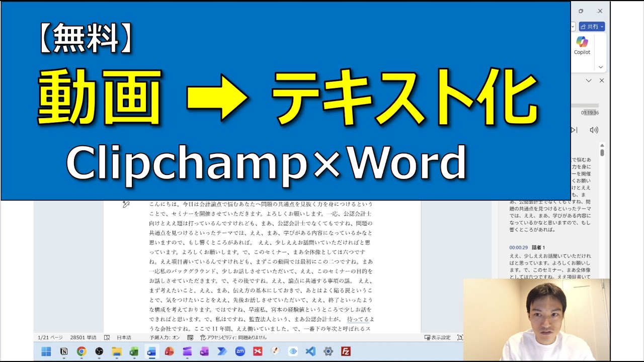Click the audio progress bar in Transcribe pane
This screenshot has width=644, height=362.
585,106
